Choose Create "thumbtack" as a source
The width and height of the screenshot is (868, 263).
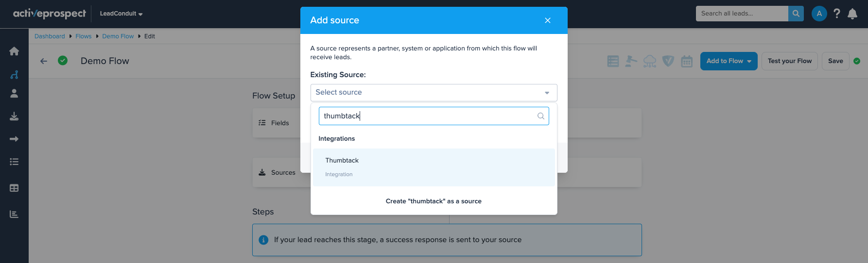point(434,201)
